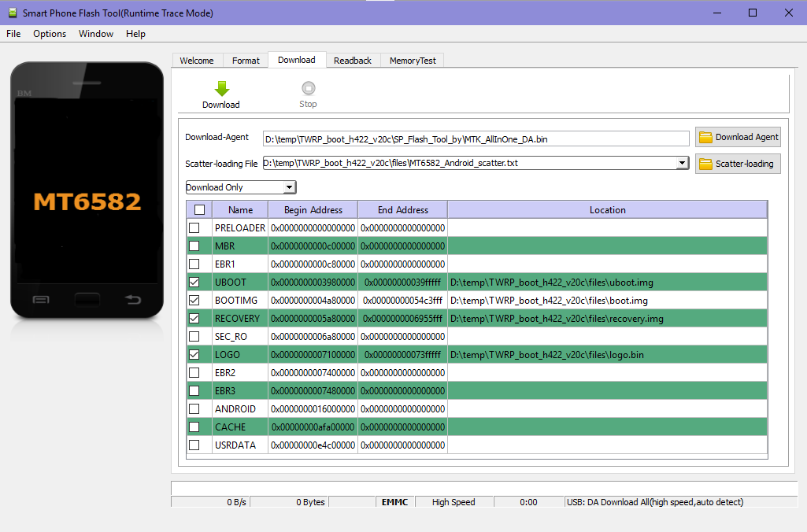Image resolution: width=807 pixels, height=532 pixels.
Task: Uncheck the UBOOT partition checkbox
Action: (194, 282)
